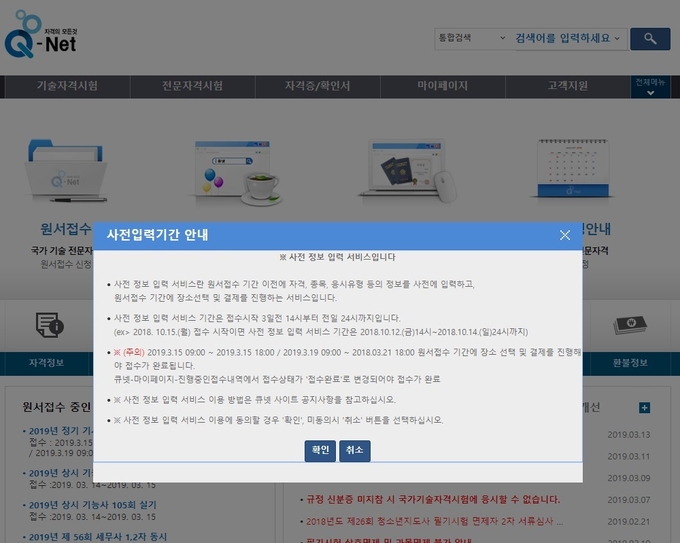Expand the 전체메뉴 full menu
This screenshot has width=680, height=543.
[650, 86]
